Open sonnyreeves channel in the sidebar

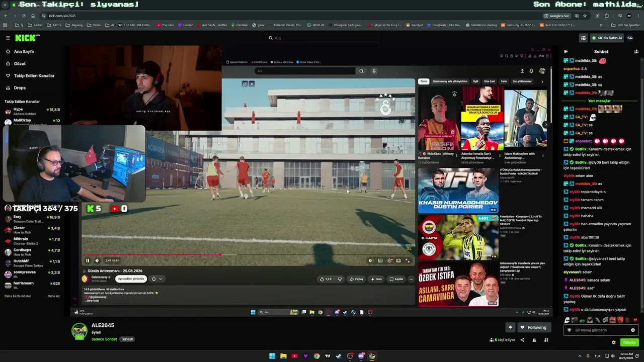click(32, 275)
